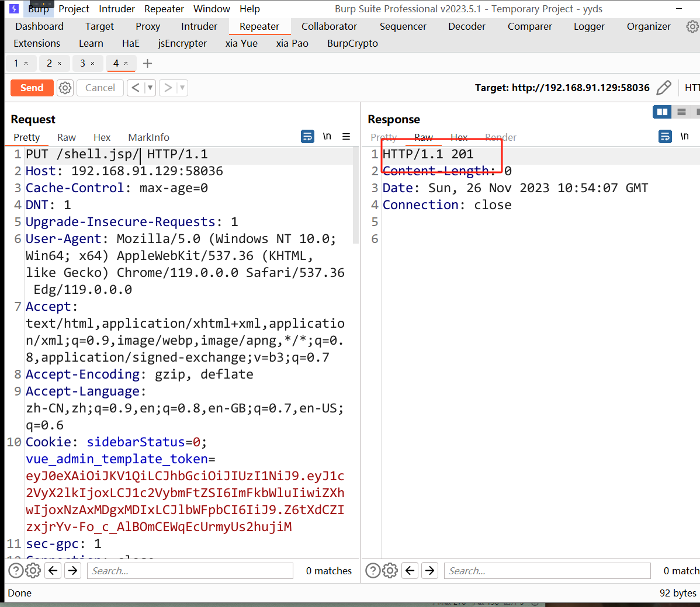Go to next response search match

click(x=430, y=571)
